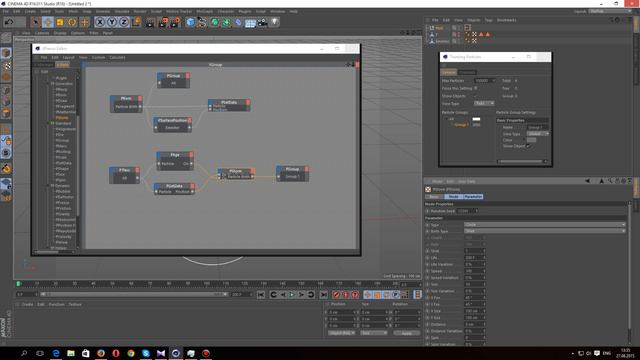Open the MoGraph menu
The image size is (640, 360).
(204, 11)
